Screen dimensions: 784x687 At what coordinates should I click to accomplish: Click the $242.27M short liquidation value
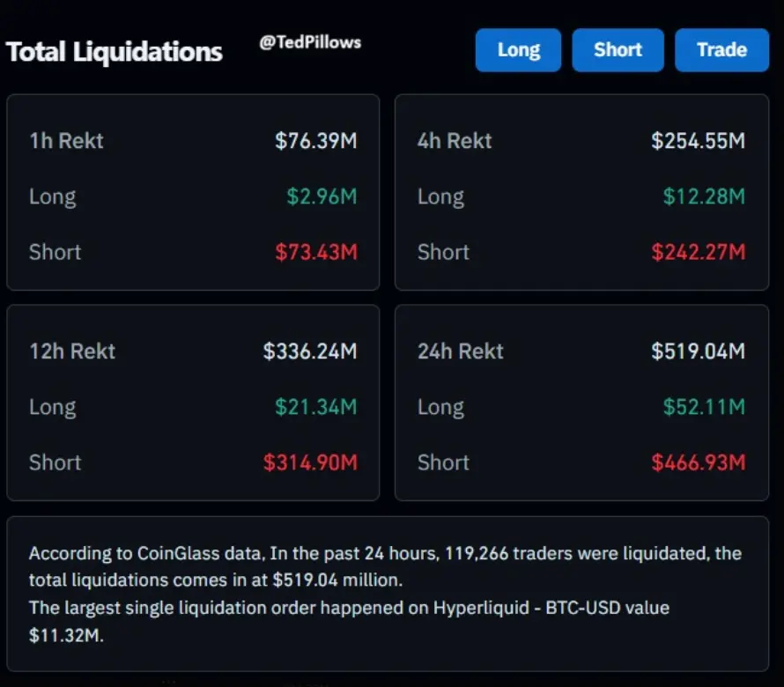[699, 252]
